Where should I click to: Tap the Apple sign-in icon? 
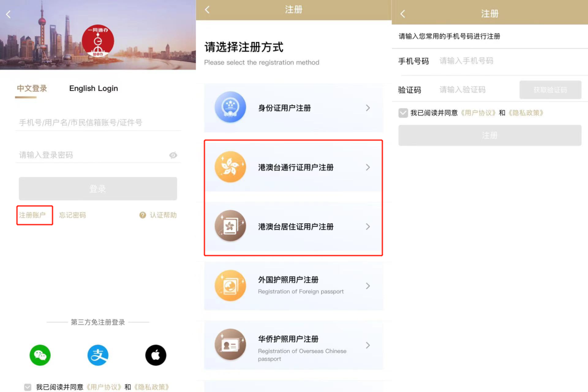tap(156, 355)
